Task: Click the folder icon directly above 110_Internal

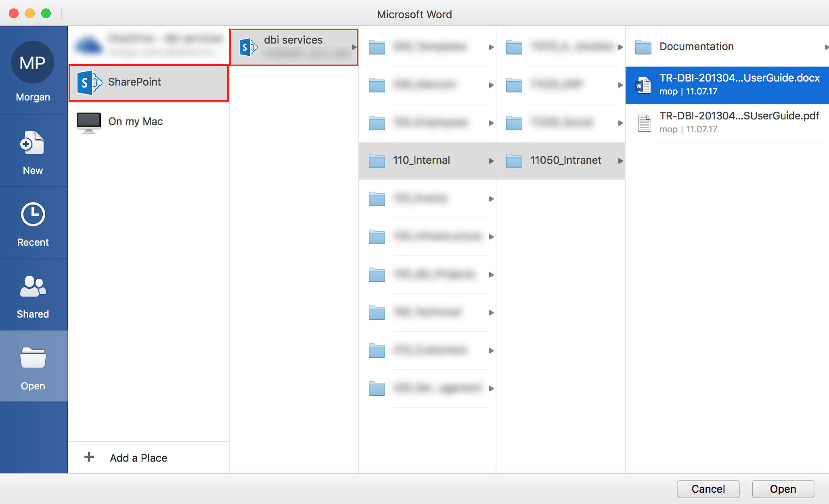Action: tap(377, 123)
